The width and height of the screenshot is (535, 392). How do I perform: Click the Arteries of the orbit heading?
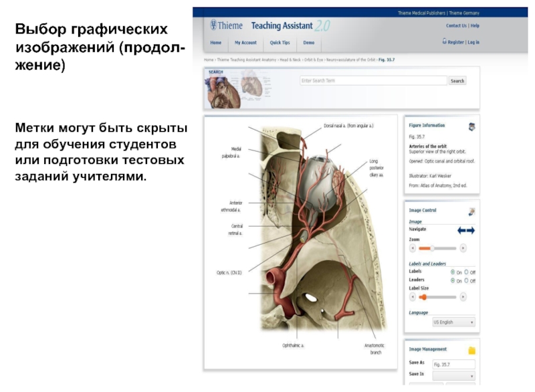pos(428,146)
